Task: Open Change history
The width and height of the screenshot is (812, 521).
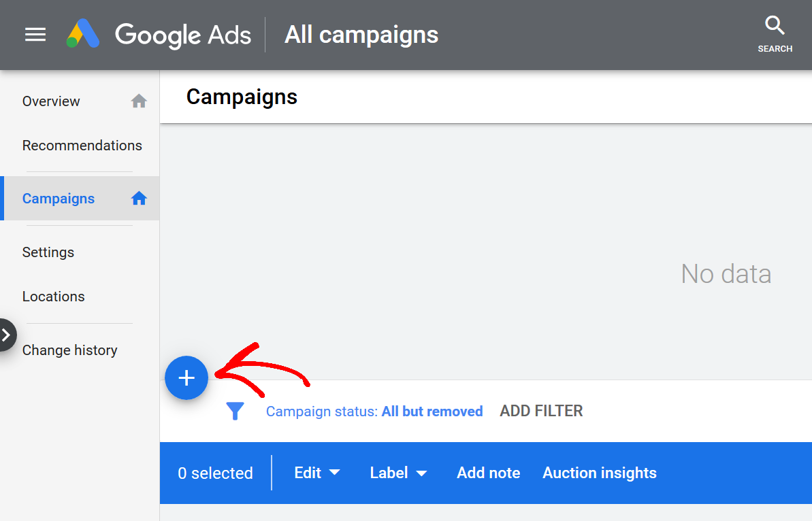Action: point(69,350)
